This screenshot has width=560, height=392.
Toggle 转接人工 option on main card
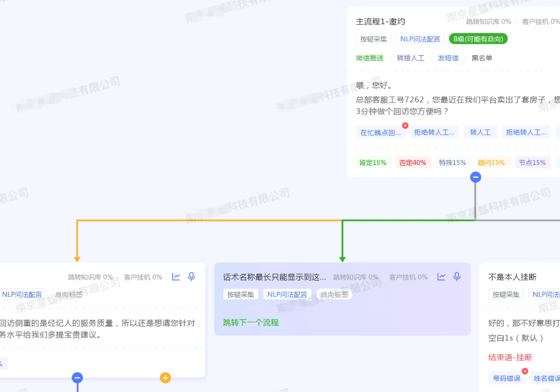pyautogui.click(x=411, y=58)
